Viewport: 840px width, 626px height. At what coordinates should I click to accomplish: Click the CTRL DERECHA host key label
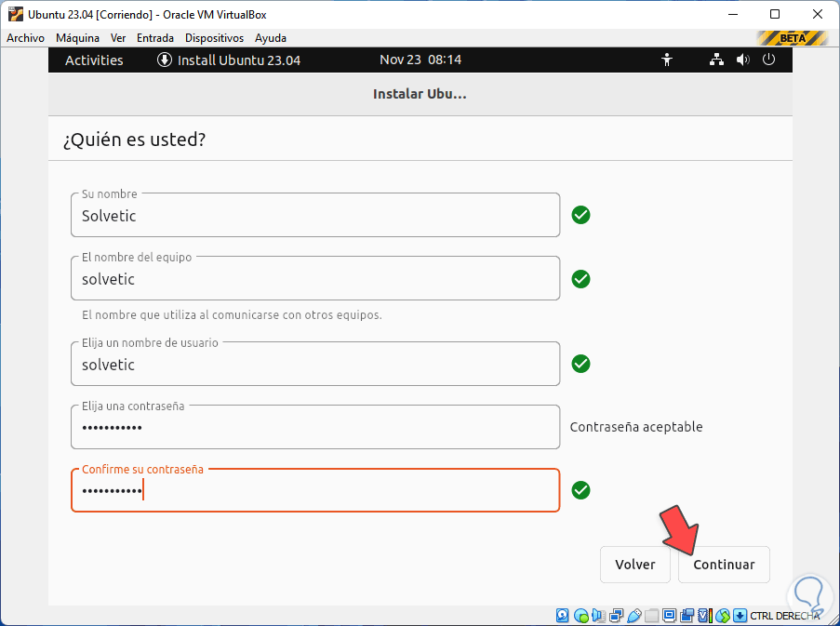[785, 616]
